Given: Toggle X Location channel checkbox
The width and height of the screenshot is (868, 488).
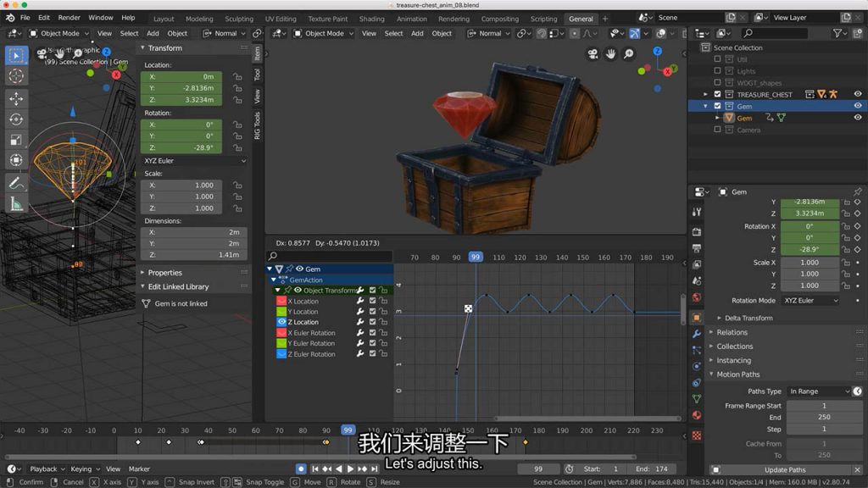Looking at the screenshot, I should coord(373,301).
